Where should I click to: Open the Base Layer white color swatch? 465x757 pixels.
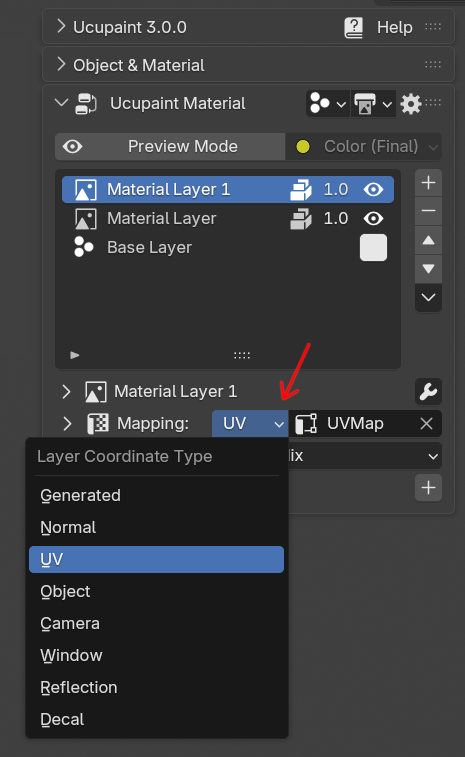point(373,248)
